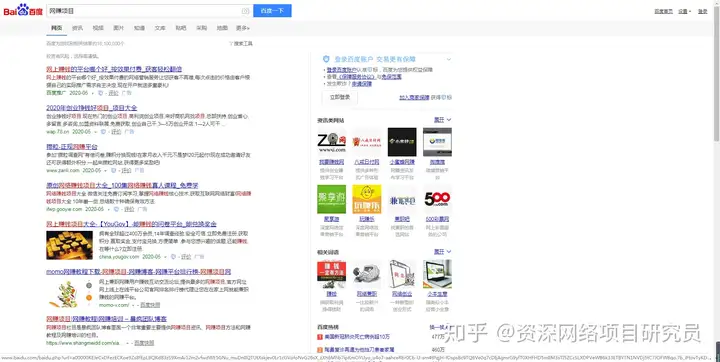Click the Baidu logo
This screenshot has height=362, width=720.
(x=23, y=10)
